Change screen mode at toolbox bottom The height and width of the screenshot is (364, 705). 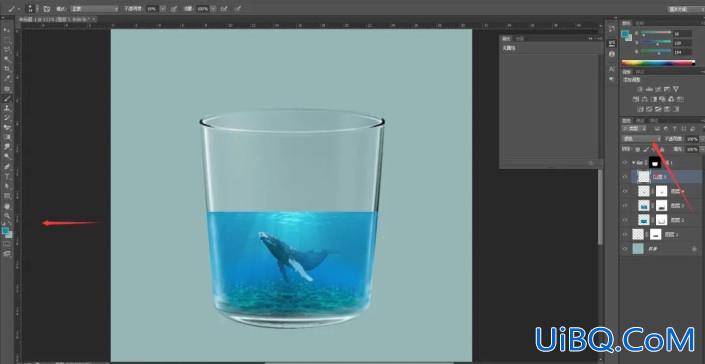[7, 253]
